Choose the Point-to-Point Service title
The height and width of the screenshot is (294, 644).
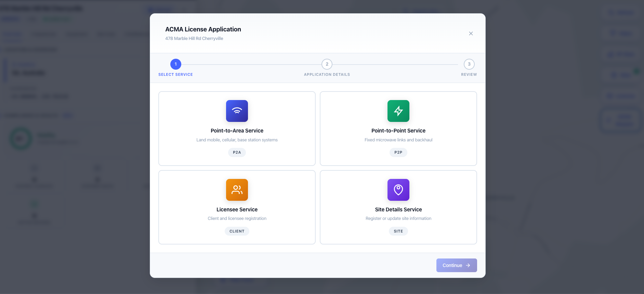pos(398,131)
